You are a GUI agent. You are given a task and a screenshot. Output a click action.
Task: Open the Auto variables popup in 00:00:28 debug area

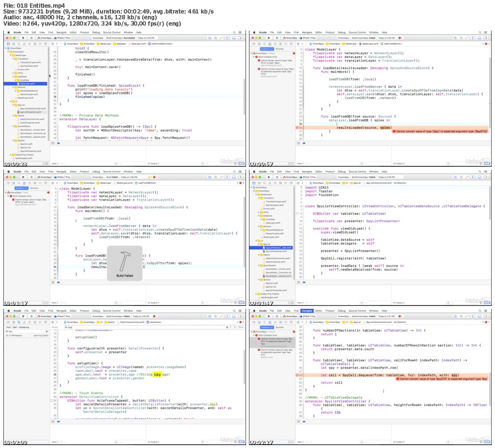(x=56, y=163)
